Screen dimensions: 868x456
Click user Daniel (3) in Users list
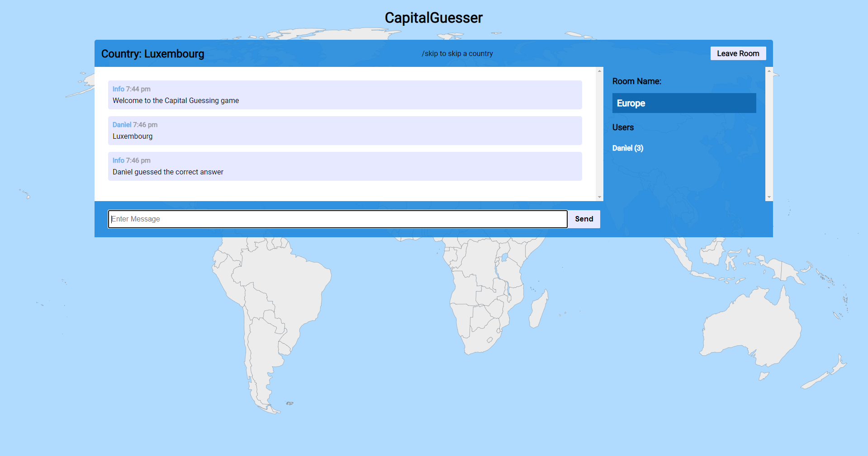pyautogui.click(x=627, y=148)
